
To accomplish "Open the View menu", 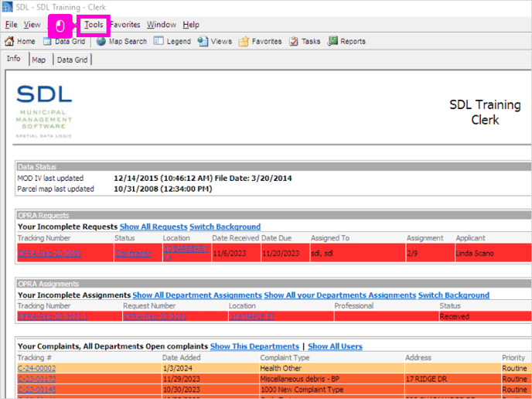I will point(32,25).
